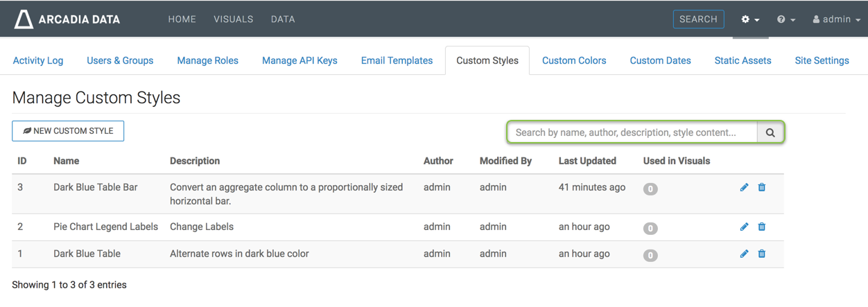Delete the Pie Chart Legend Labels style
The image size is (868, 307).
tap(761, 227)
